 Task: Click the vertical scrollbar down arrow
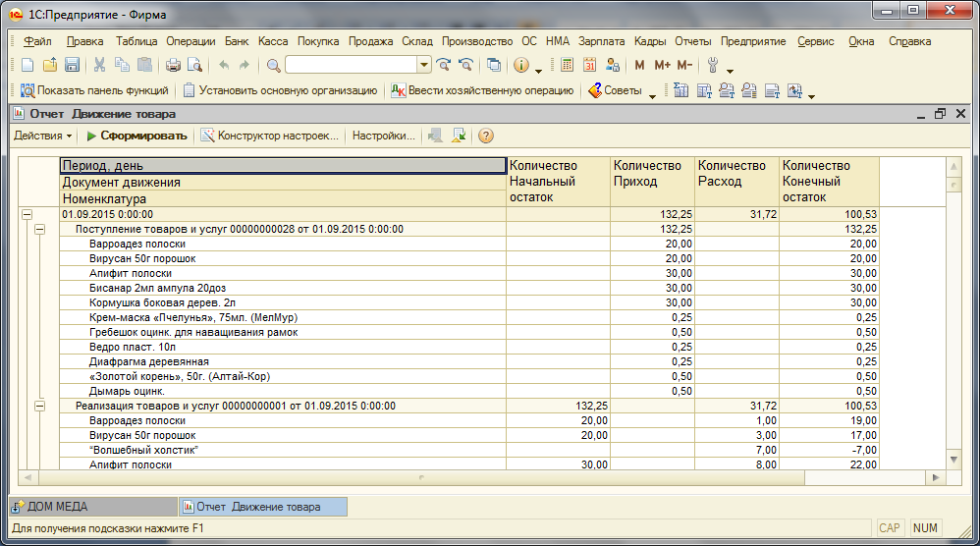pyautogui.click(x=953, y=460)
